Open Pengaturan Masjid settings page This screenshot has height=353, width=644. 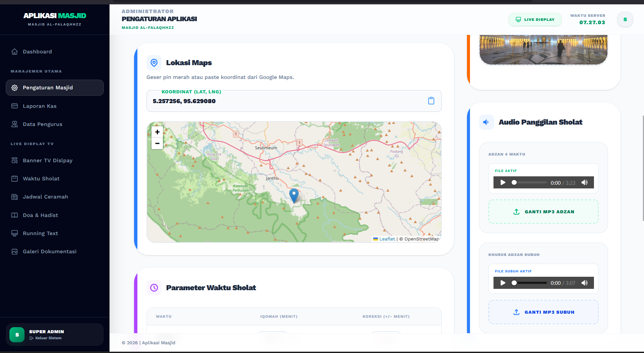55,88
